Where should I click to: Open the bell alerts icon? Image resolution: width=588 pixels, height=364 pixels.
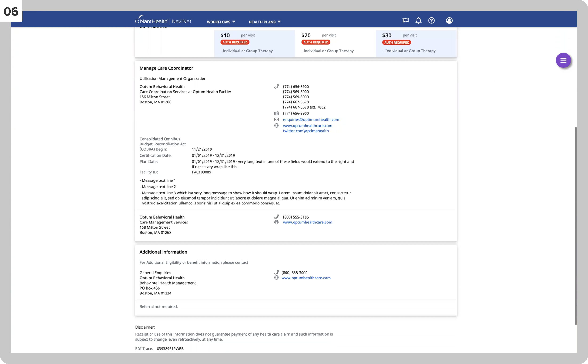pyautogui.click(x=418, y=20)
